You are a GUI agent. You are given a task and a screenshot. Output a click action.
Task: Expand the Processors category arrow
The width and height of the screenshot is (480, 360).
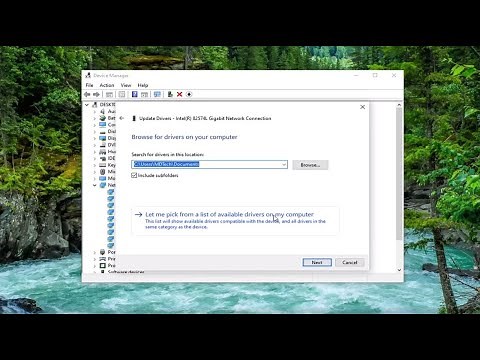pos(95,265)
